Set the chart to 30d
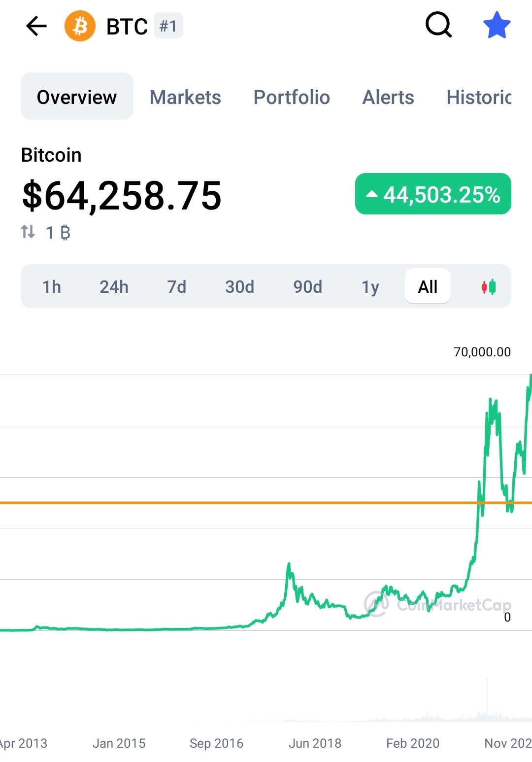The image size is (532, 762). [x=240, y=287]
